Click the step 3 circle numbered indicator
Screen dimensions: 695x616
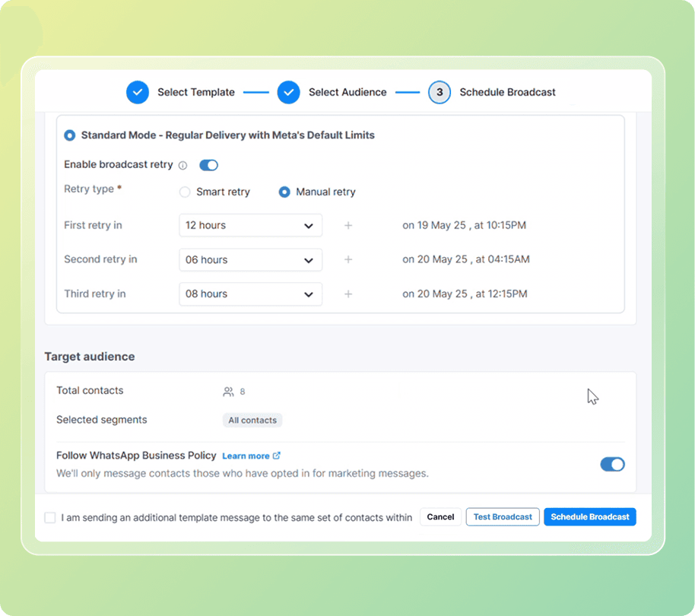point(440,92)
